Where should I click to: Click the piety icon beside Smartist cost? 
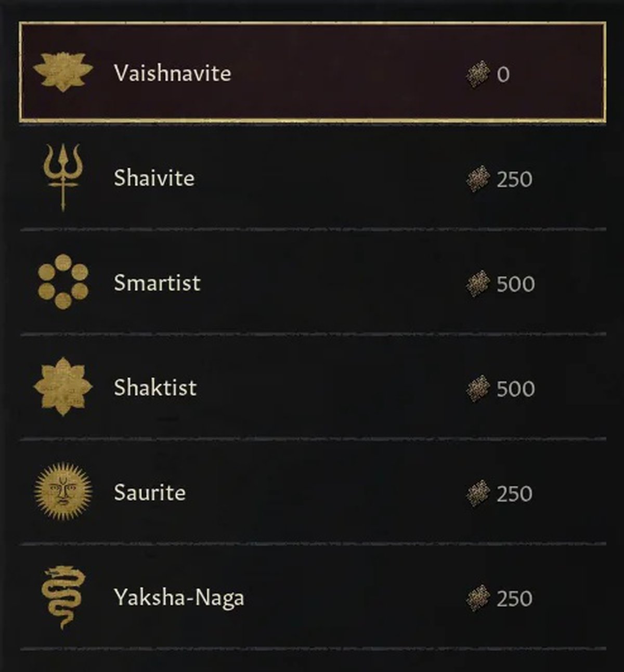point(478,283)
